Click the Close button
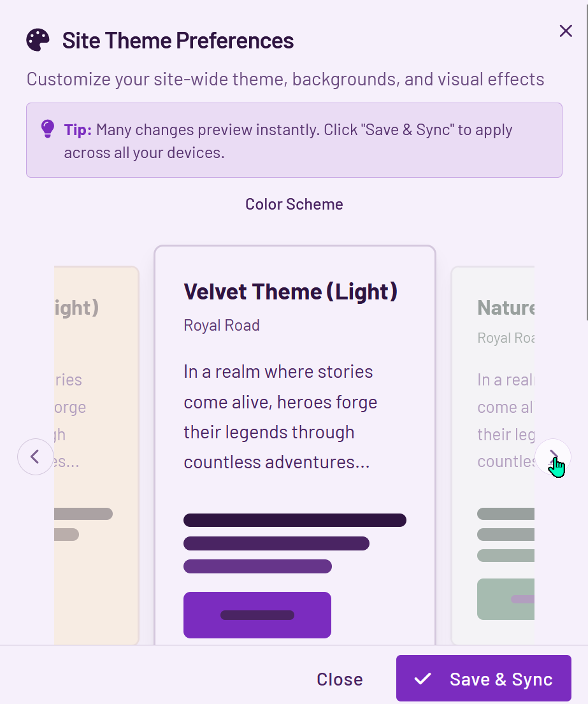Screen dimensions: 588x704 (x=340, y=679)
